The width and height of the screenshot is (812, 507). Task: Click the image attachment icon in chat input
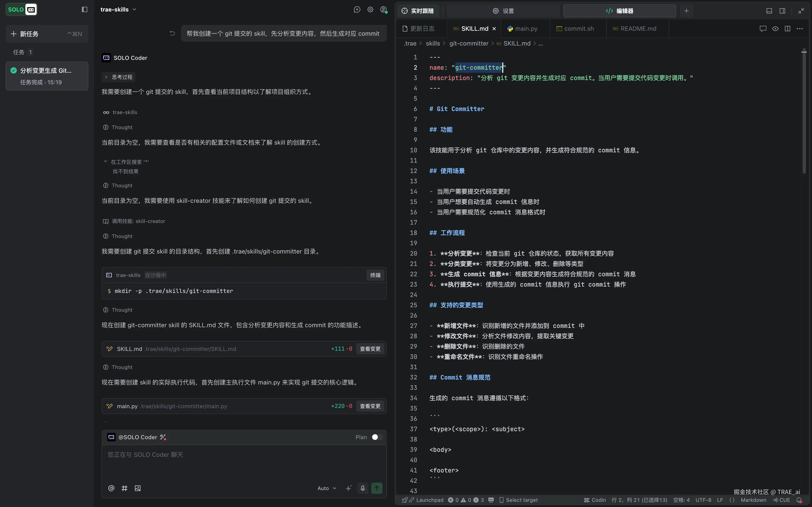coord(138,488)
